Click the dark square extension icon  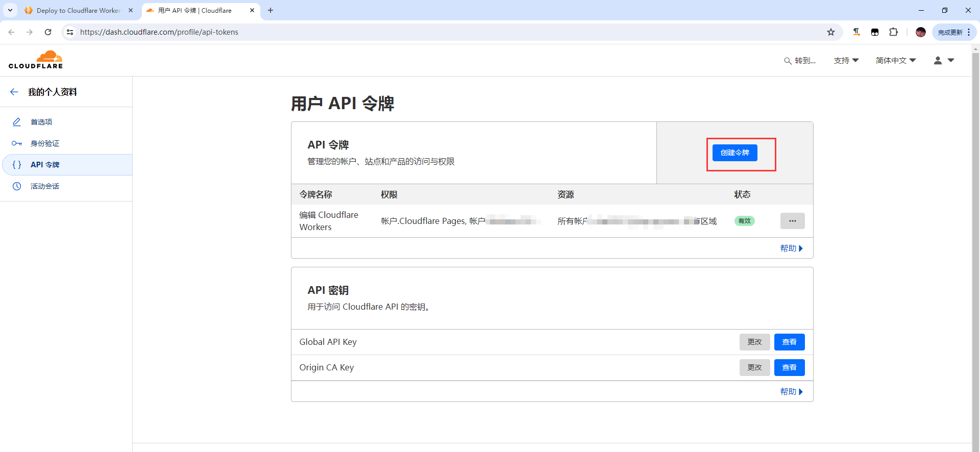point(875,32)
